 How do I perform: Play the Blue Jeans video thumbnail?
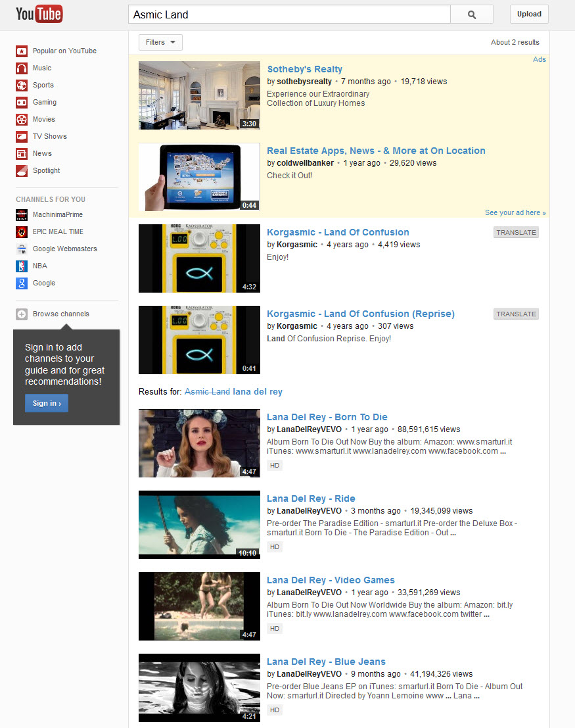click(x=200, y=688)
